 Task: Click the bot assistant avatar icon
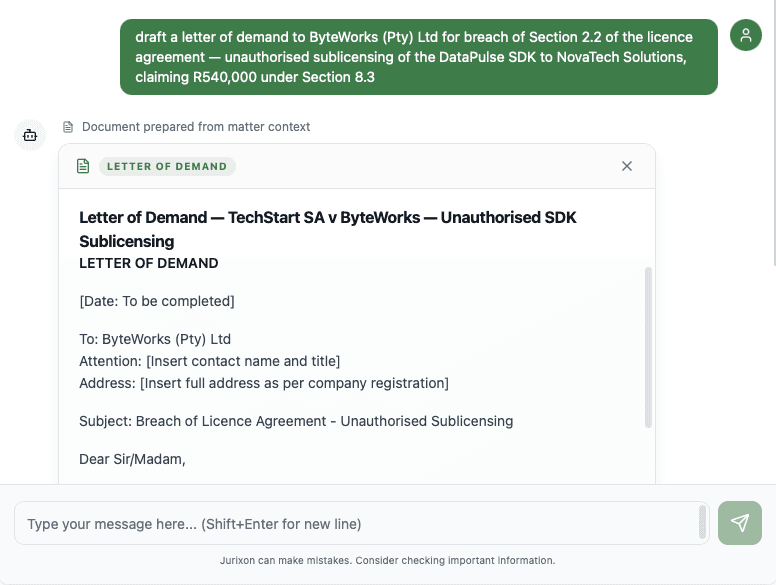click(x=30, y=134)
